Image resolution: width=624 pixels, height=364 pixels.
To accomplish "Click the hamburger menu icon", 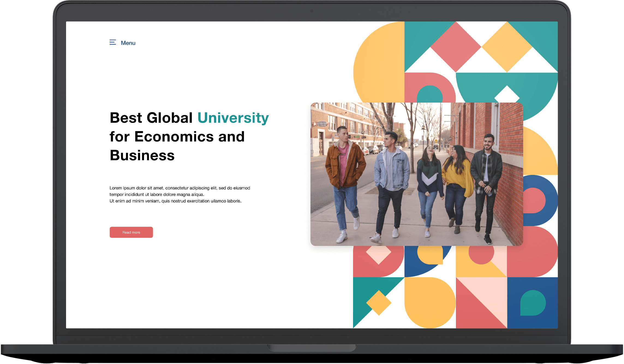I will pyautogui.click(x=113, y=42).
